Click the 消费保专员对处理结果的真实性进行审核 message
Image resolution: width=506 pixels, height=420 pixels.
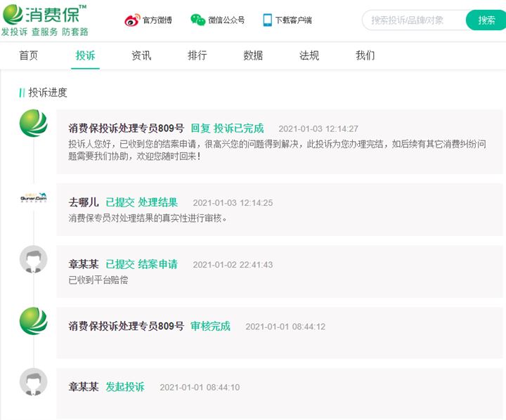148,218
